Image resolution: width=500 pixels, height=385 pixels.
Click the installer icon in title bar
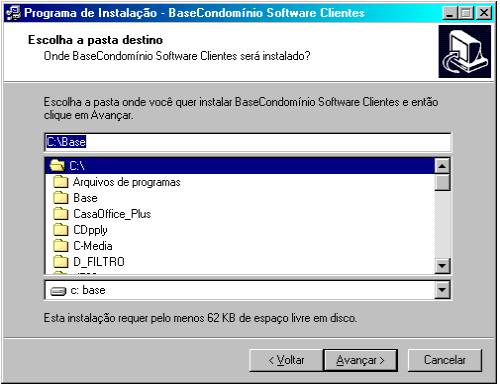point(14,13)
